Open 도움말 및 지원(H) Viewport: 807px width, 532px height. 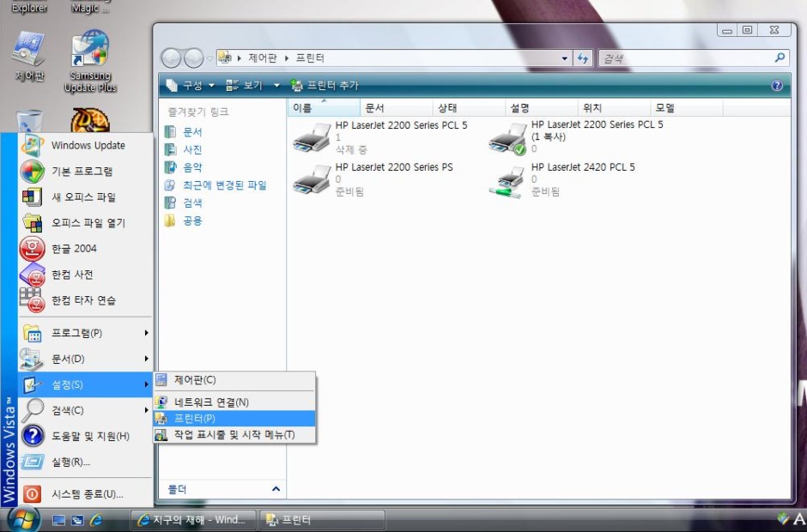86,436
